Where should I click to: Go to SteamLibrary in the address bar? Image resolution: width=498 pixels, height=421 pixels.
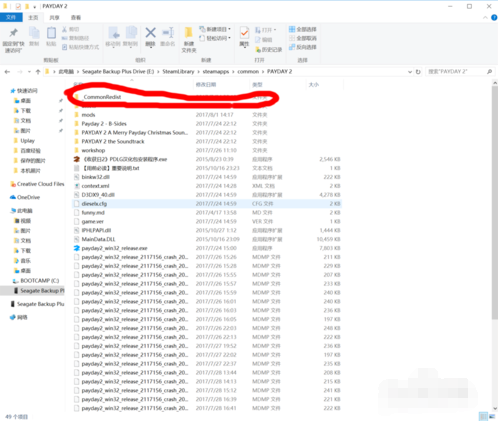(x=178, y=72)
